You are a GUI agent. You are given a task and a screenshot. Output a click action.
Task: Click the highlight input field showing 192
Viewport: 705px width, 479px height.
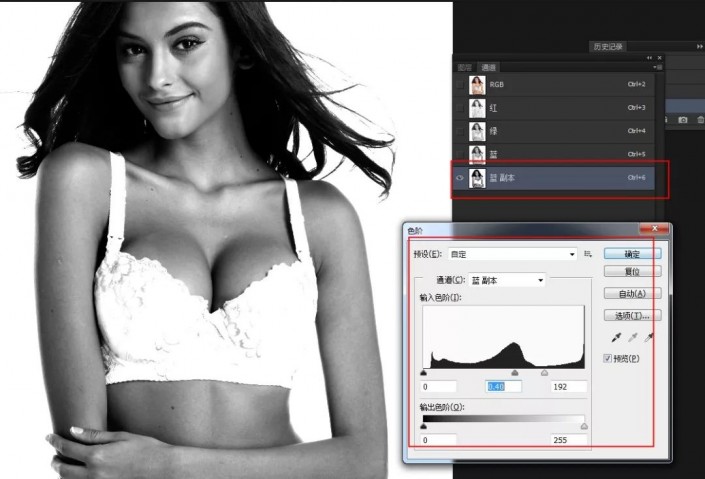pos(569,387)
